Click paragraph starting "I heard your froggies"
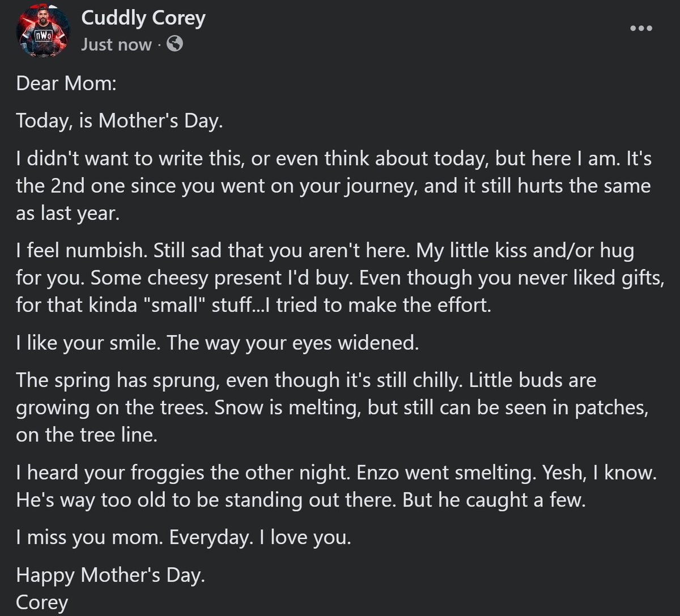680x616 pixels. click(337, 487)
